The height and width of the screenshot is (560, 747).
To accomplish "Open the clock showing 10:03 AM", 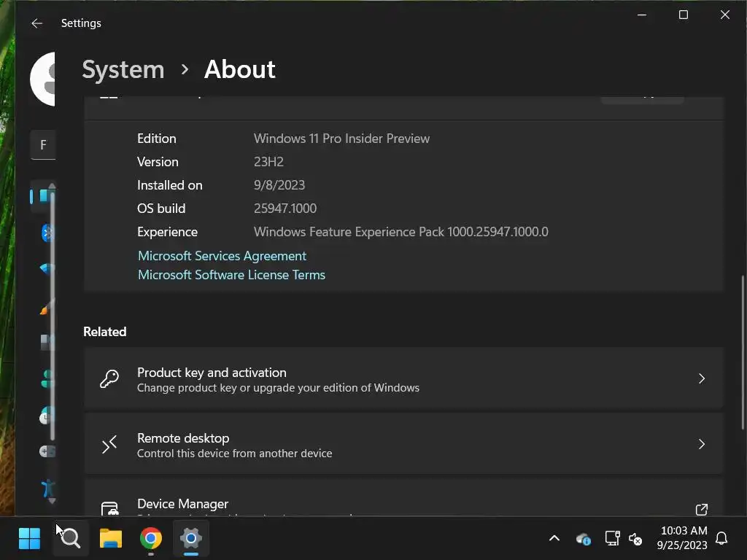I will [x=682, y=538].
